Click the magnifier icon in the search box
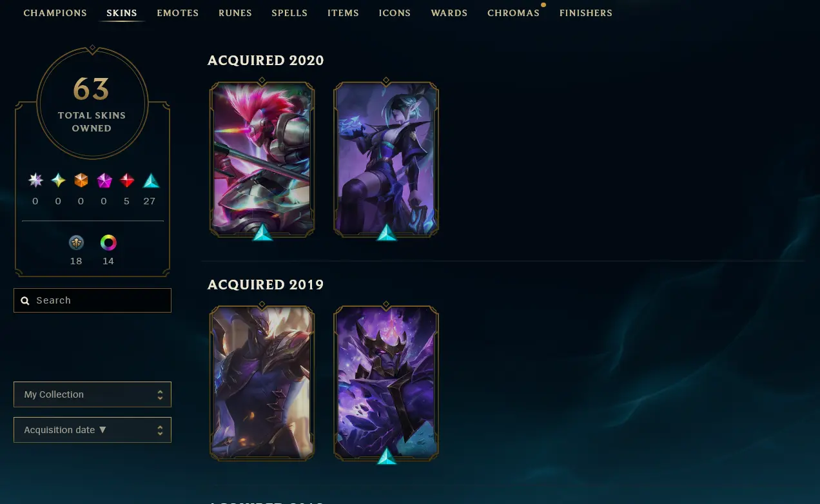The height and width of the screenshot is (504, 820). point(25,301)
